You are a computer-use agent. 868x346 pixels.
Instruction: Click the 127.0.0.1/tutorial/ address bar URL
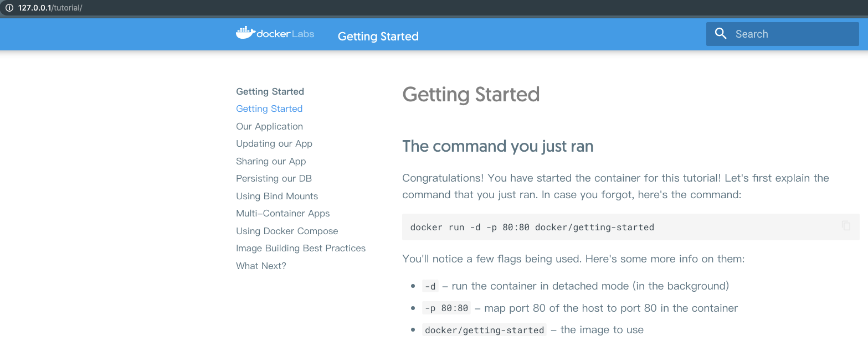click(50, 8)
